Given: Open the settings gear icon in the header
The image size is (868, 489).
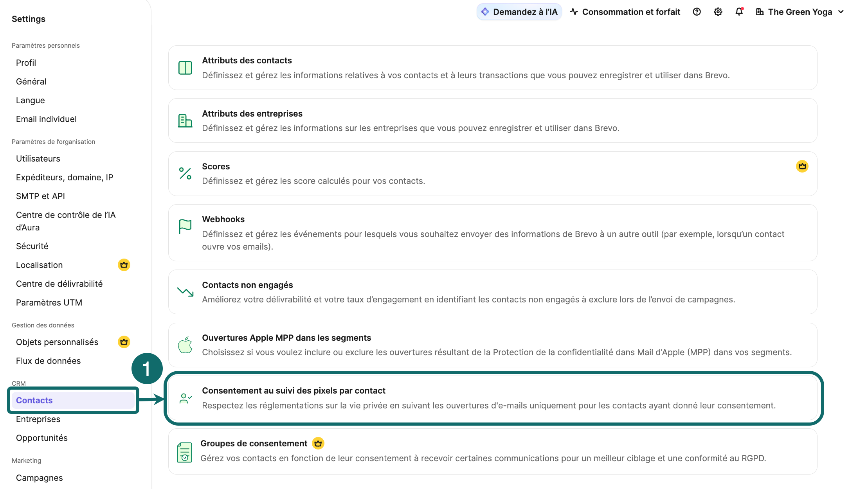Looking at the screenshot, I should 718,12.
